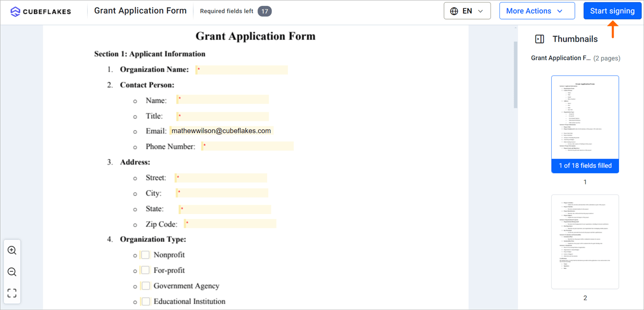Check the Nonprofit checkbox
Screen dimensions: 644x310
point(145,255)
